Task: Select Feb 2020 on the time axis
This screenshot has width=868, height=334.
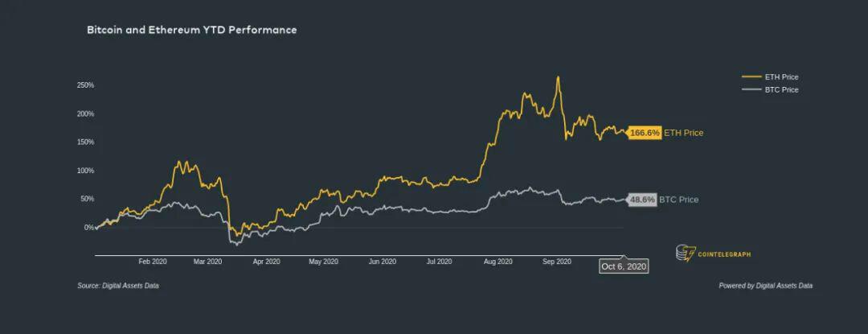Action: tap(153, 262)
